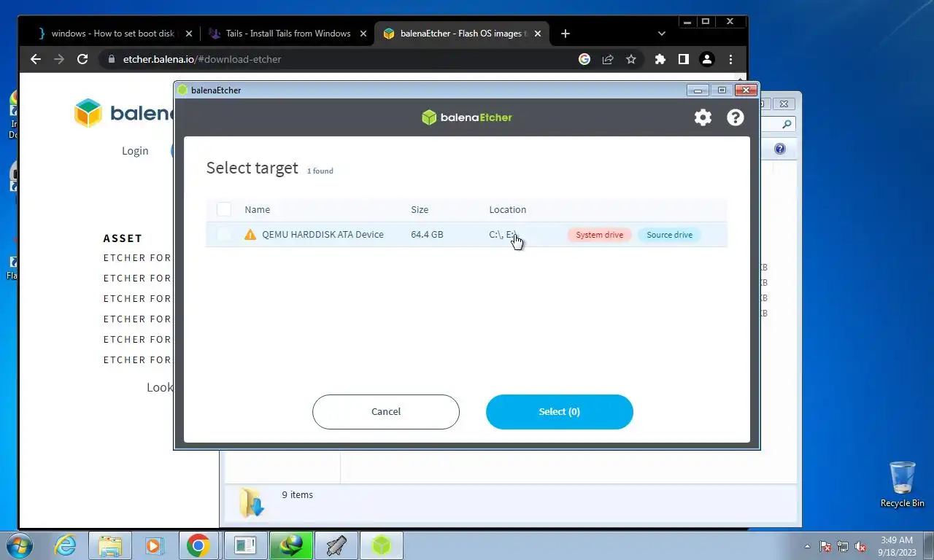The width and height of the screenshot is (934, 560).
Task: Close the balenaEtcher Chrome tab
Action: [x=538, y=34]
